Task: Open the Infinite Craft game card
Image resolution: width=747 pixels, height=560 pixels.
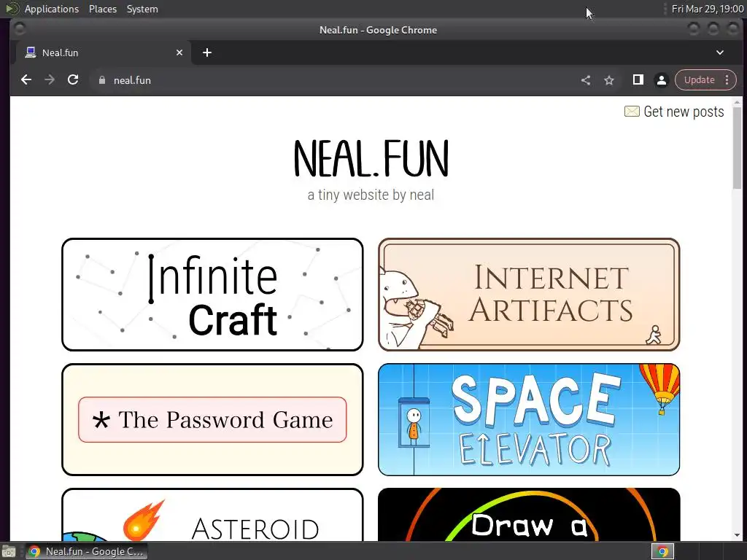Action: coord(212,295)
